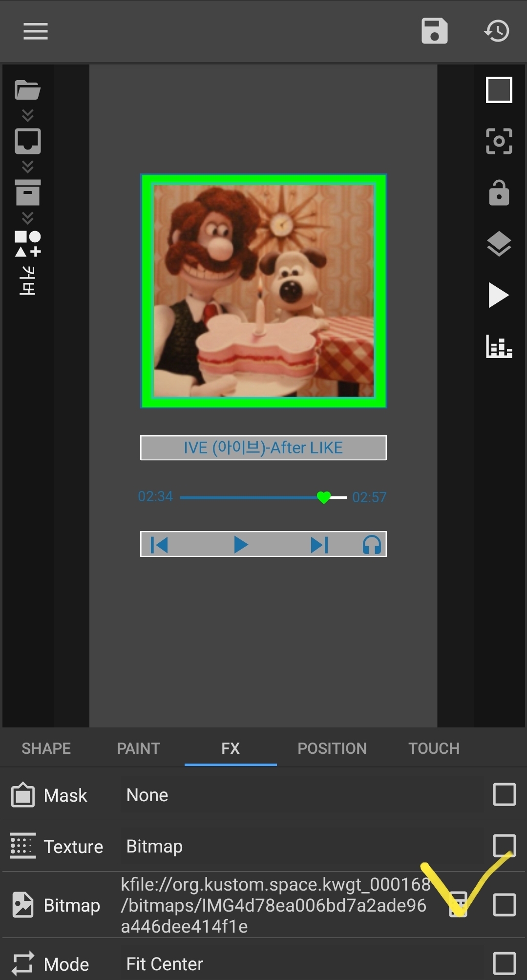Open the bar chart globals icon
Screen dimensions: 527x980
point(499,346)
